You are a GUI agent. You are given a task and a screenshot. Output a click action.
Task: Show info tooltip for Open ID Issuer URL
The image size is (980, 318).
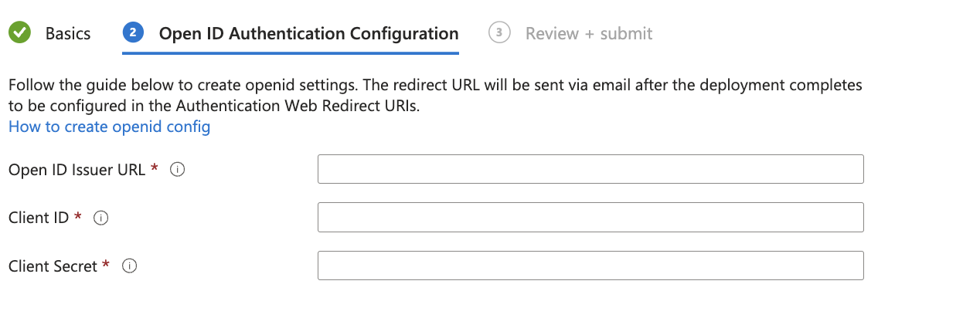(177, 170)
